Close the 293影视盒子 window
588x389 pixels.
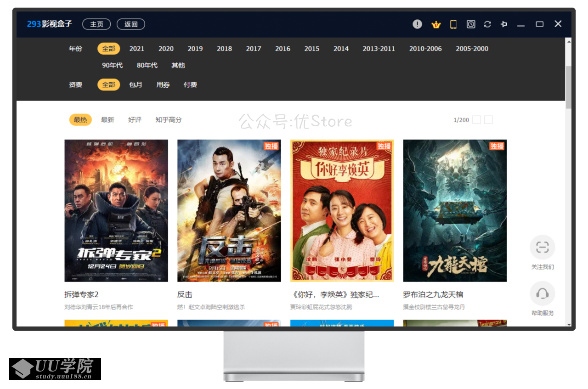[558, 24]
